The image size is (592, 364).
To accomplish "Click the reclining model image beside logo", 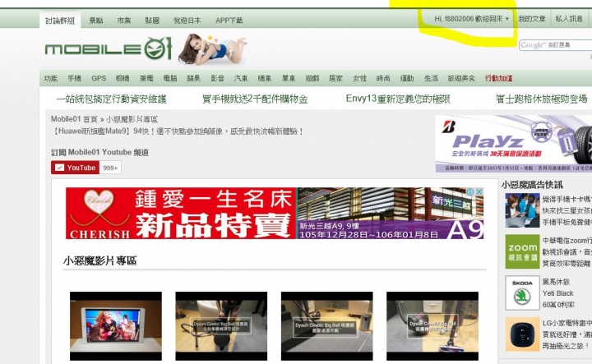I will pos(213,49).
